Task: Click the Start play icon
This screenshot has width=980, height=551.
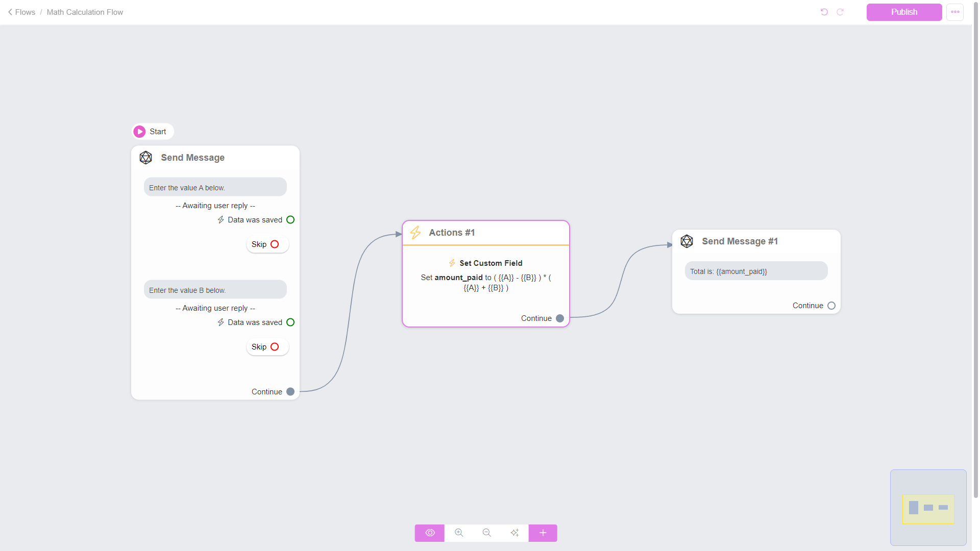Action: click(139, 132)
